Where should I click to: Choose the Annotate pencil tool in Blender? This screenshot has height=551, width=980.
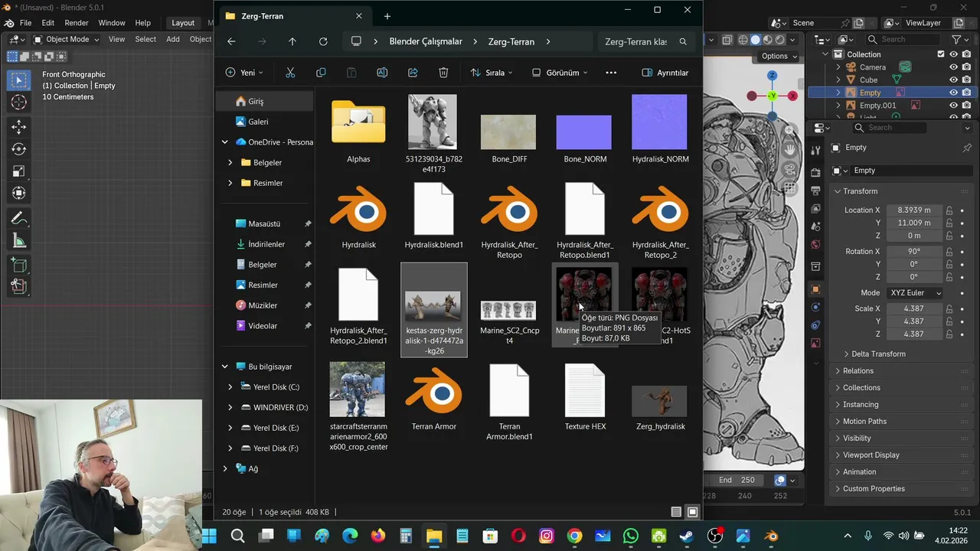[x=19, y=219]
